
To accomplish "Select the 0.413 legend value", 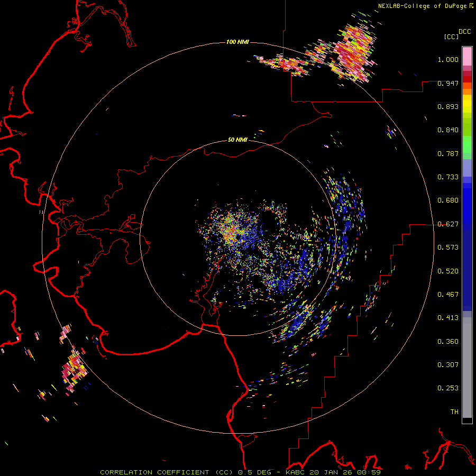I will coord(448,318).
